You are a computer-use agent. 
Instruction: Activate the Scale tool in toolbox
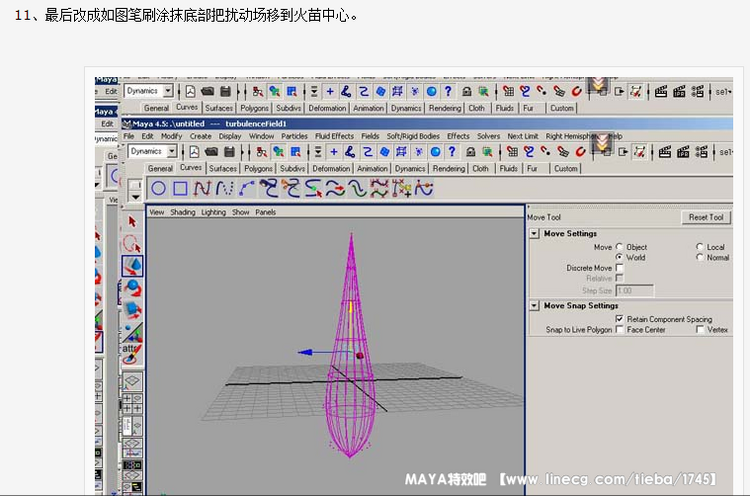[x=132, y=311]
